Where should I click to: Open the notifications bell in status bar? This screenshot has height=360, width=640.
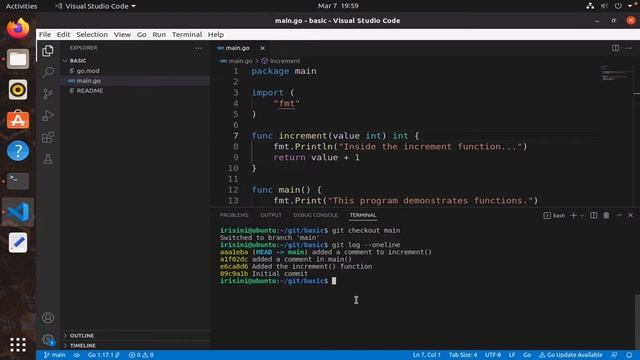(x=629, y=355)
